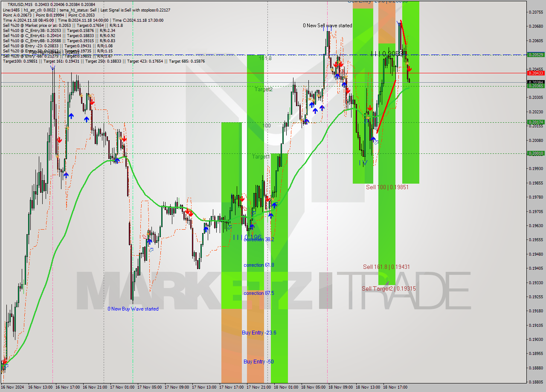This screenshot has height=392, width=546.
Task: Select the 'Buy Entry -23.6' label
Action: tap(259, 332)
